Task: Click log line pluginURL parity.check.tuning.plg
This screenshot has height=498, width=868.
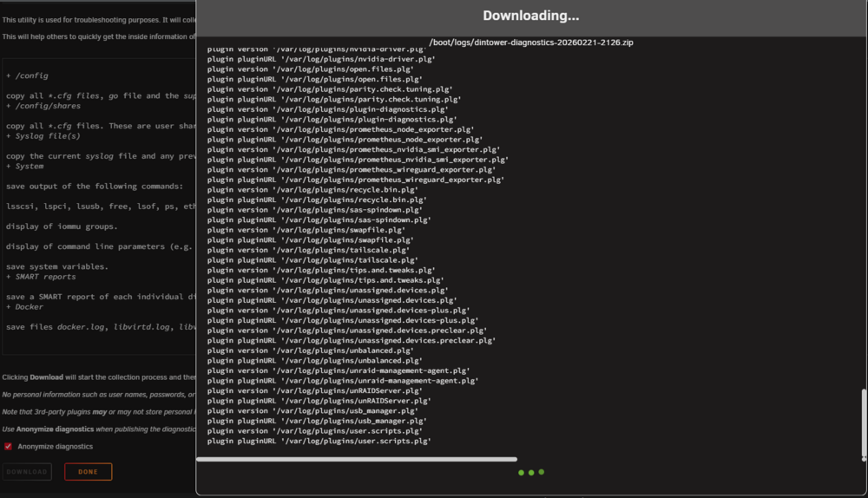Action: coord(334,100)
